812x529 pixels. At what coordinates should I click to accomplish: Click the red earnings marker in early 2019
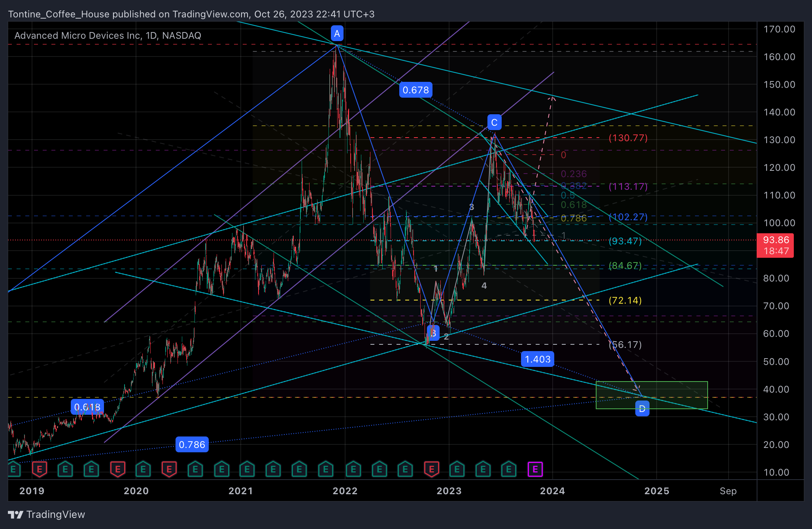point(39,469)
